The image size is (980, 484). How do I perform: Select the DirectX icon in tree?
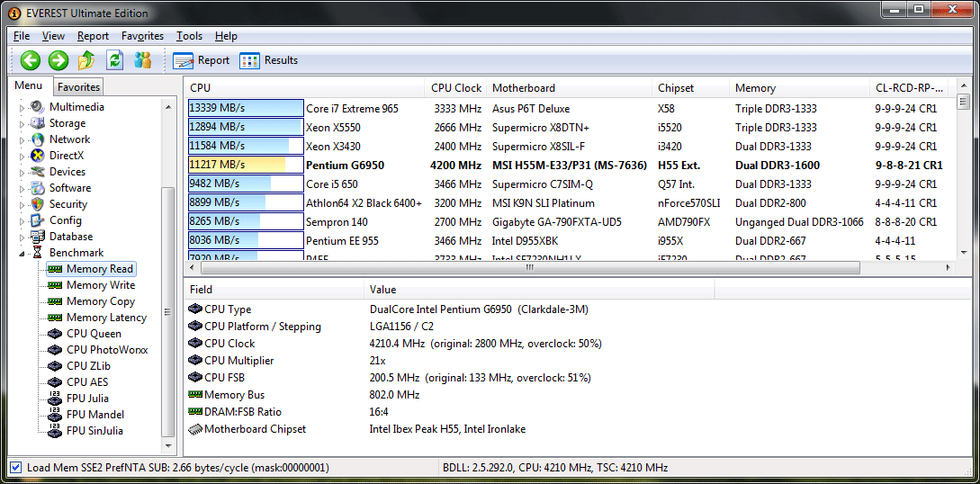[38, 156]
